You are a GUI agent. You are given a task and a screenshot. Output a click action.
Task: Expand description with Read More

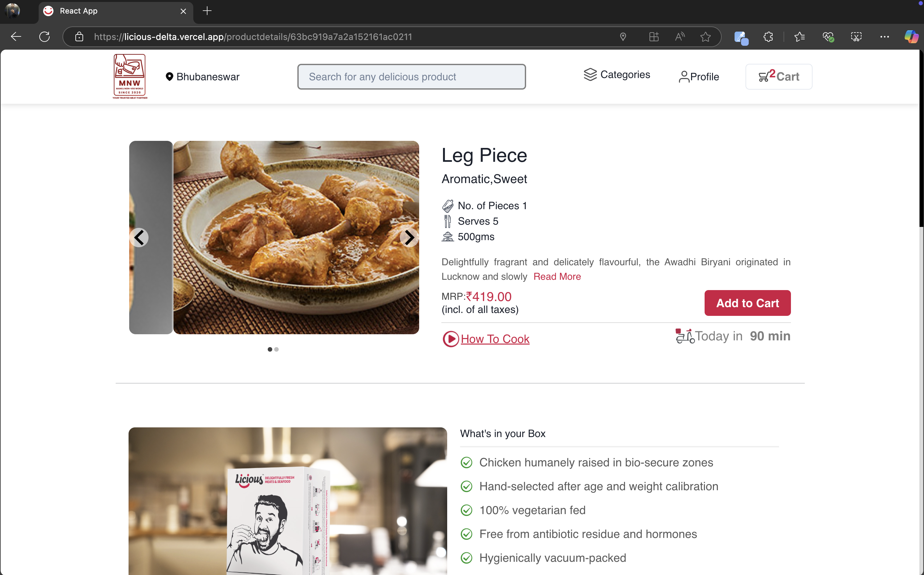tap(557, 277)
